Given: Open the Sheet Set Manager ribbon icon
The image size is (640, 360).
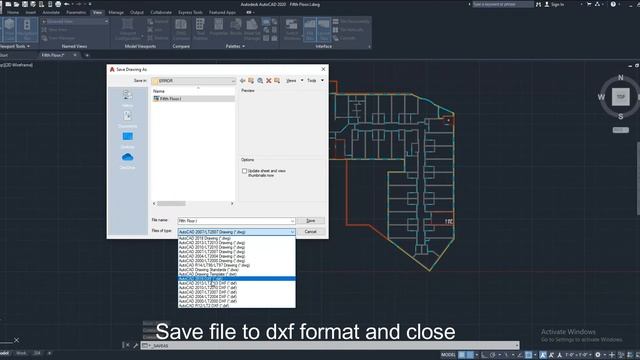Looking at the screenshot, I should 252,29.
